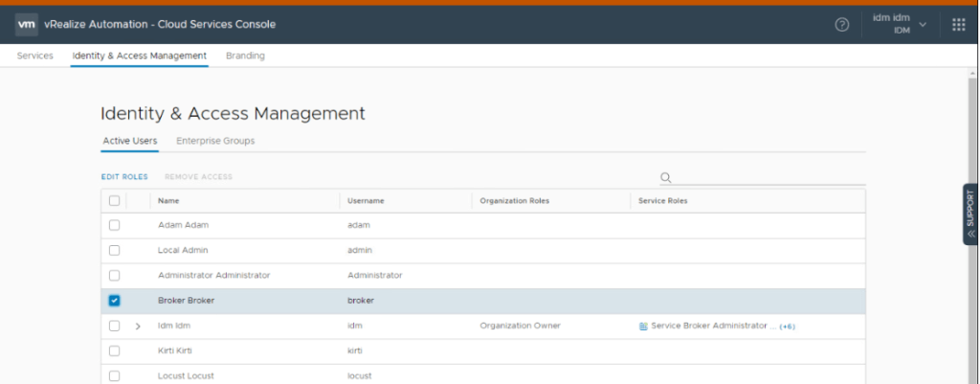Go to the Branding tab
The width and height of the screenshot is (980, 384).
(x=245, y=56)
